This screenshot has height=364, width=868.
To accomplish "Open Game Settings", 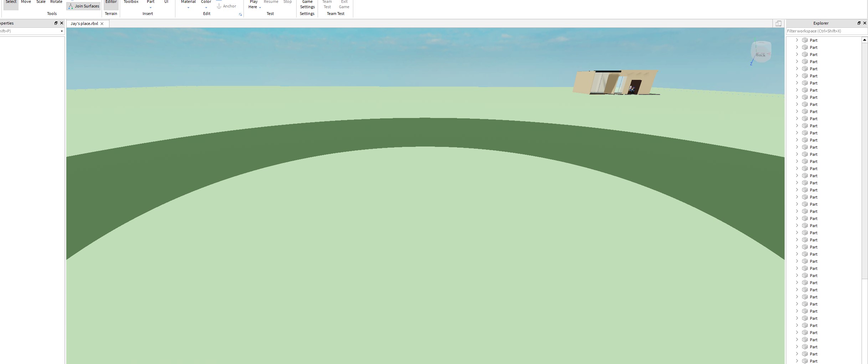I will [x=307, y=4].
